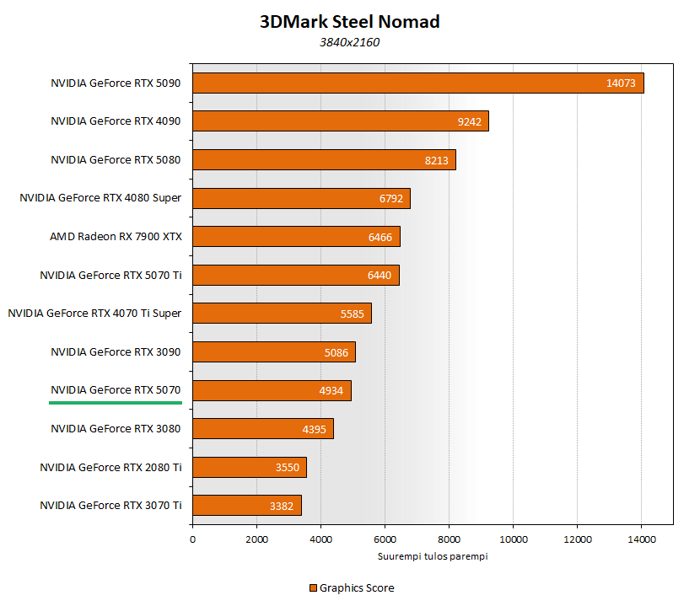700x606 pixels.
Task: Click the "4000" x-axis tick label
Action: click(x=321, y=539)
